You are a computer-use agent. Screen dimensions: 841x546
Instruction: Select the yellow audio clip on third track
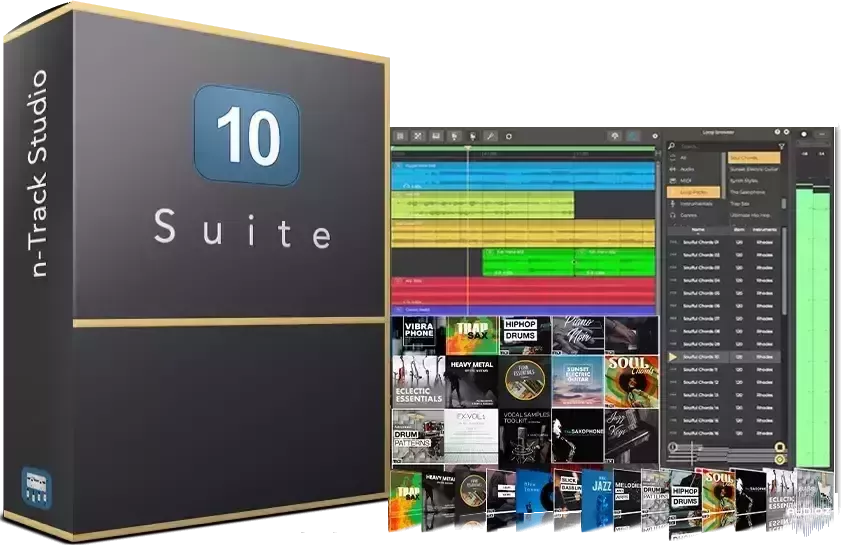point(523,234)
